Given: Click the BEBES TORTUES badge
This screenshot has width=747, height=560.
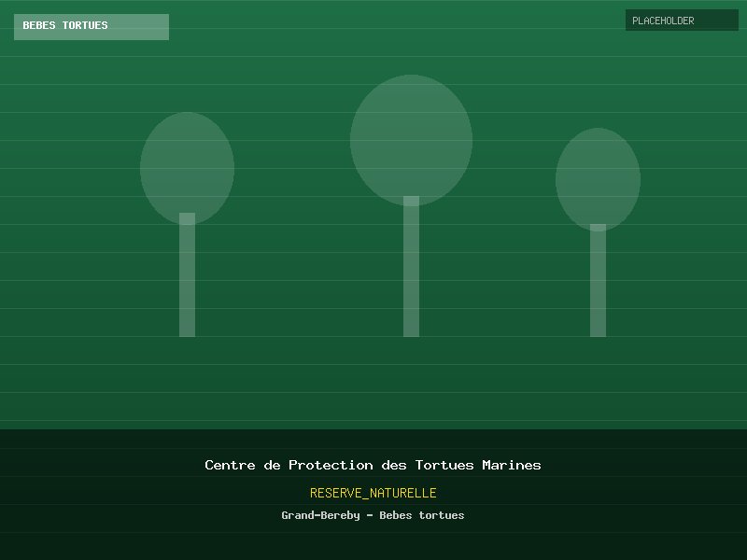Looking at the screenshot, I should (x=91, y=26).
